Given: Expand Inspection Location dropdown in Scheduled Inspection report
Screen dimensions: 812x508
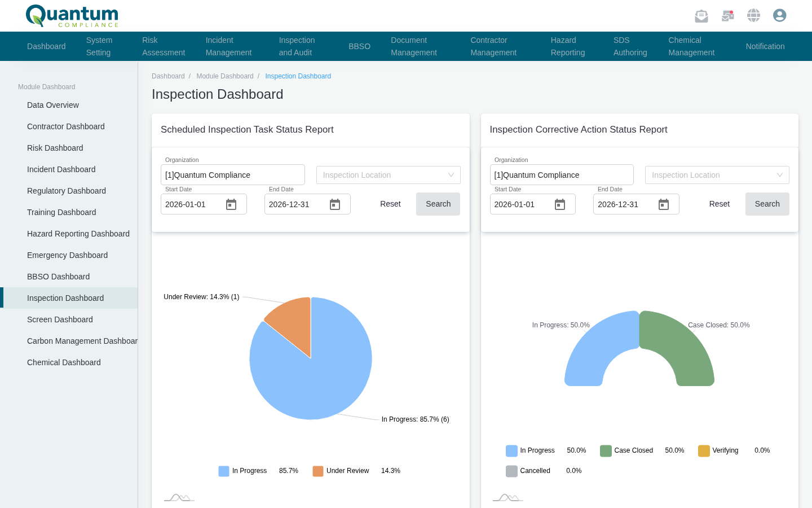Looking at the screenshot, I should point(389,175).
